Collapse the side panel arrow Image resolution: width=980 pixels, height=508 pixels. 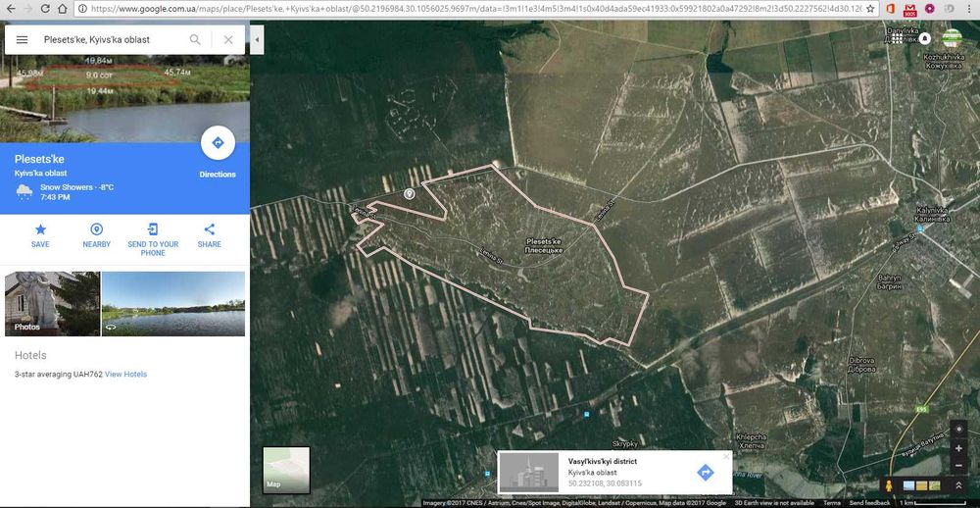click(257, 40)
